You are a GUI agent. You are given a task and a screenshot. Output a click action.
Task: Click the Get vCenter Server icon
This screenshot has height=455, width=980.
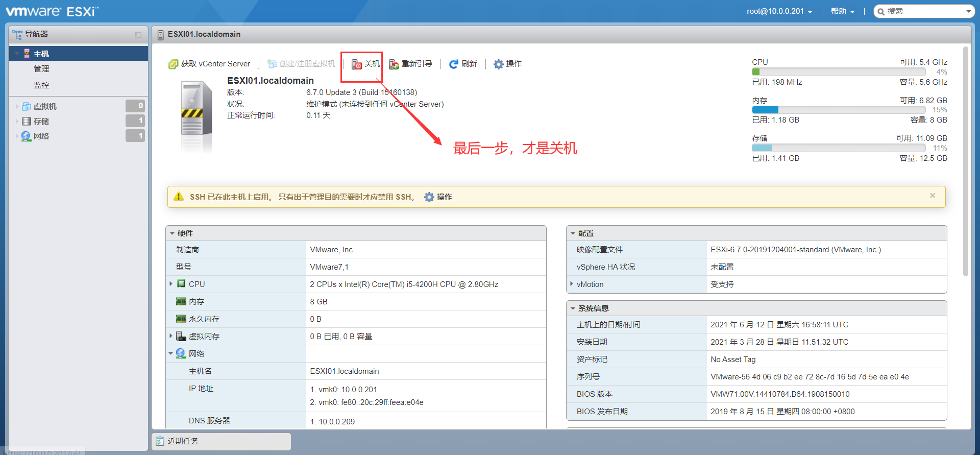[x=173, y=64]
